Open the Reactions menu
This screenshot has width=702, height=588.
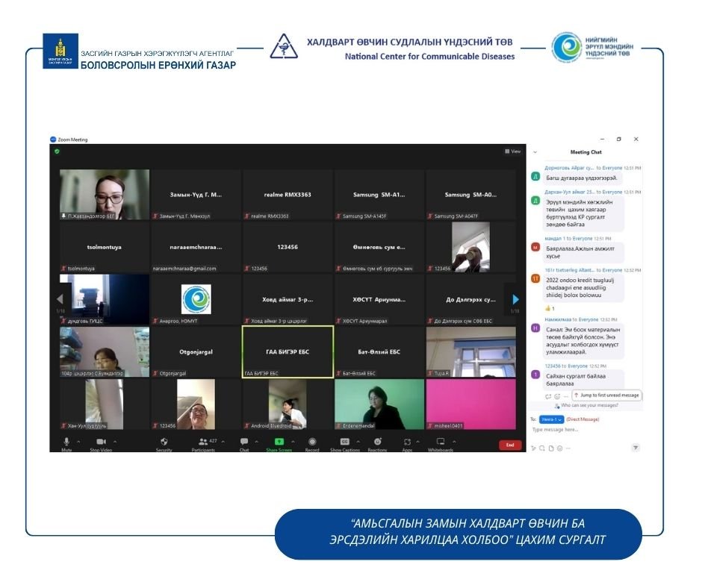(377, 442)
